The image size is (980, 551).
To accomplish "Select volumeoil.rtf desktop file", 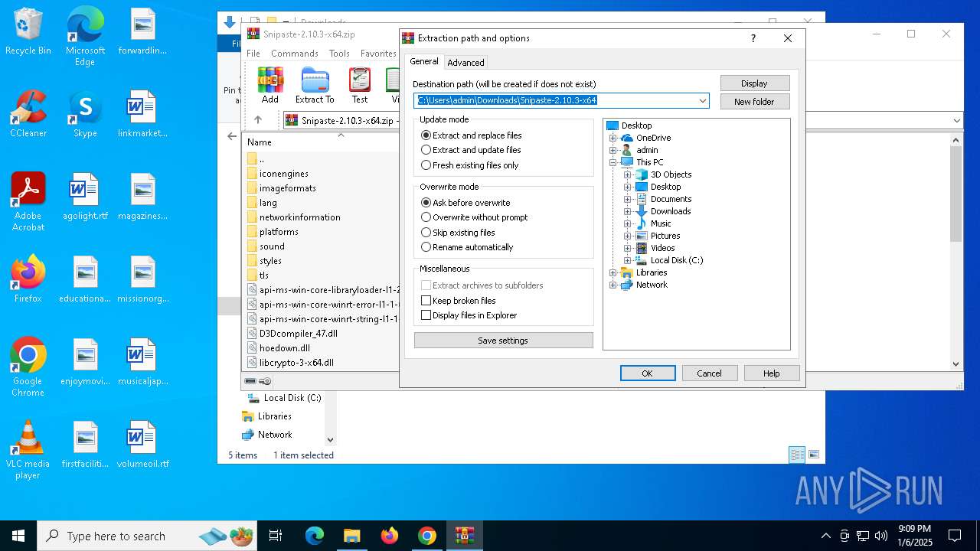I will [x=142, y=445].
